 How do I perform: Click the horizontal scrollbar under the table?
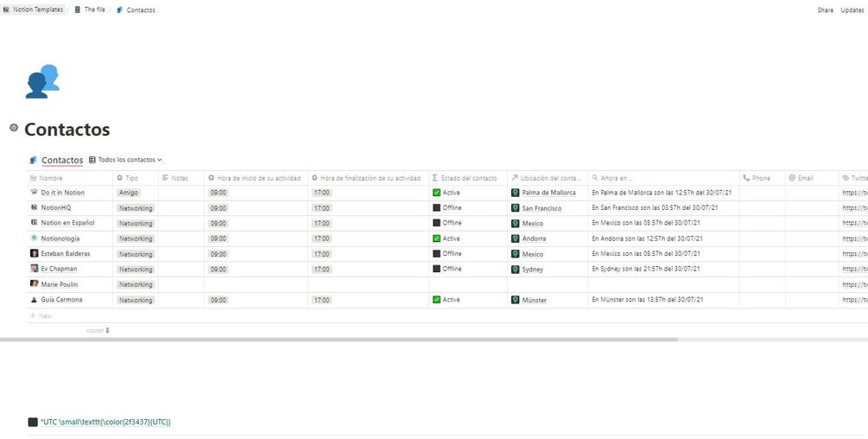click(x=339, y=340)
